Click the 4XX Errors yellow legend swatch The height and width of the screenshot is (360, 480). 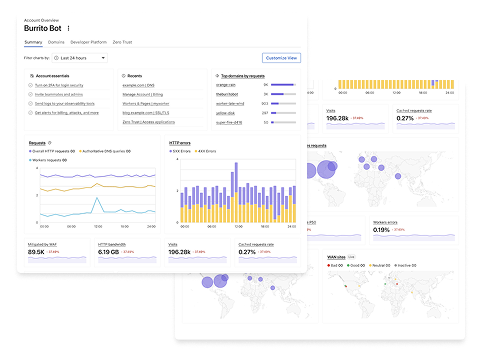(x=196, y=151)
